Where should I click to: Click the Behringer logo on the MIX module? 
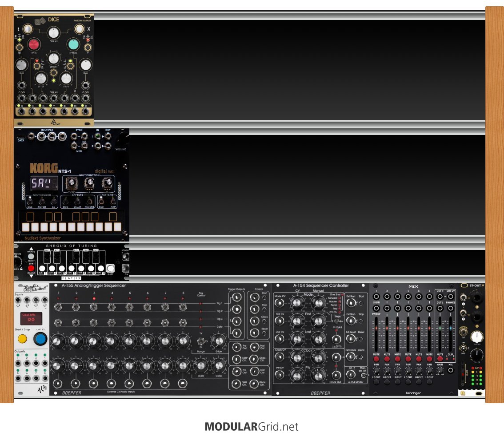(x=413, y=393)
